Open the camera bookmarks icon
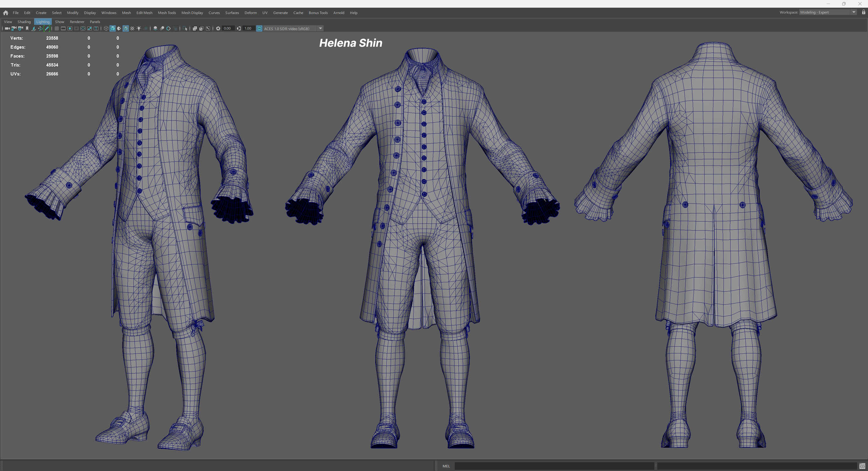868x471 pixels. coord(27,29)
